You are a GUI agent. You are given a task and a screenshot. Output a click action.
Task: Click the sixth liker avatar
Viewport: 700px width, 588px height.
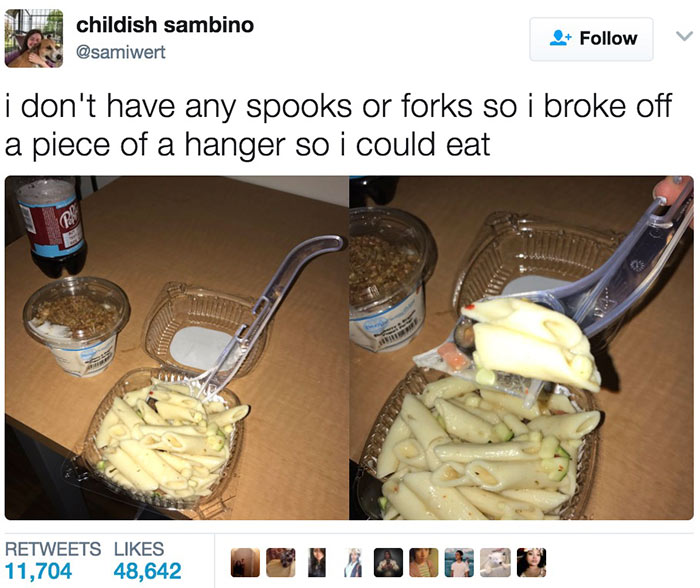click(424, 563)
